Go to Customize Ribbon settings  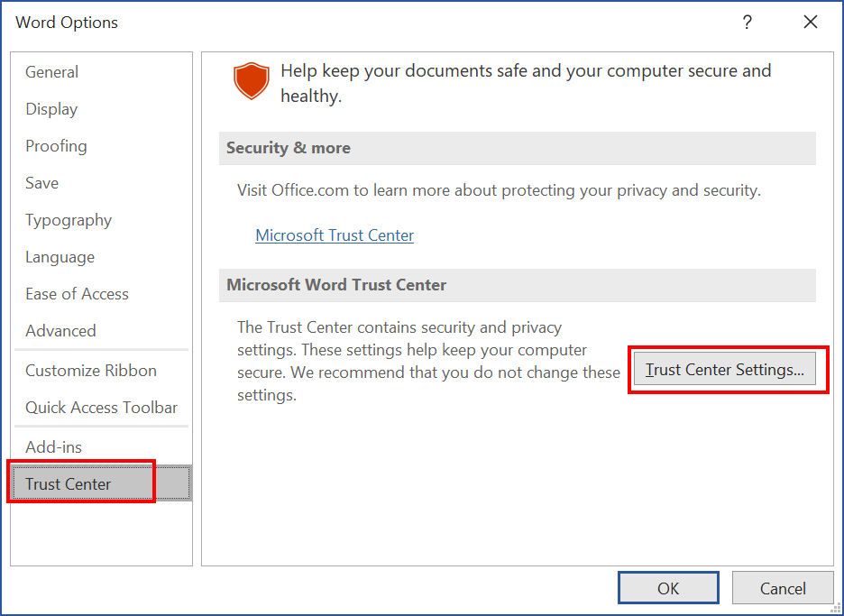[101, 371]
